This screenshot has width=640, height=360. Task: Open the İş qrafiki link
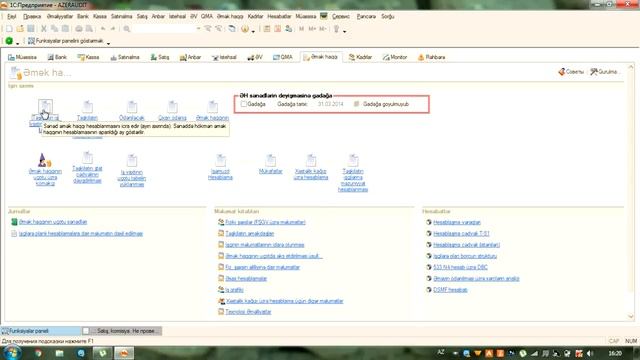click(x=234, y=290)
